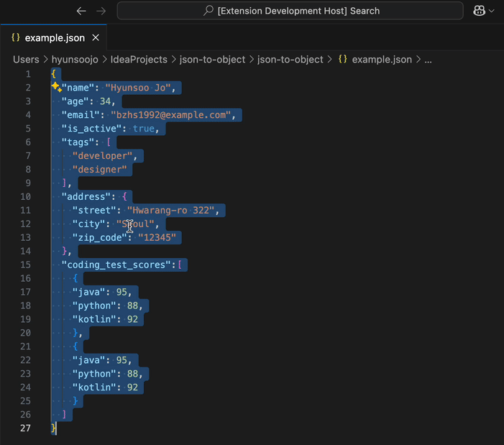Click the "name" key text
This screenshot has width=504, height=445.
tap(78, 88)
